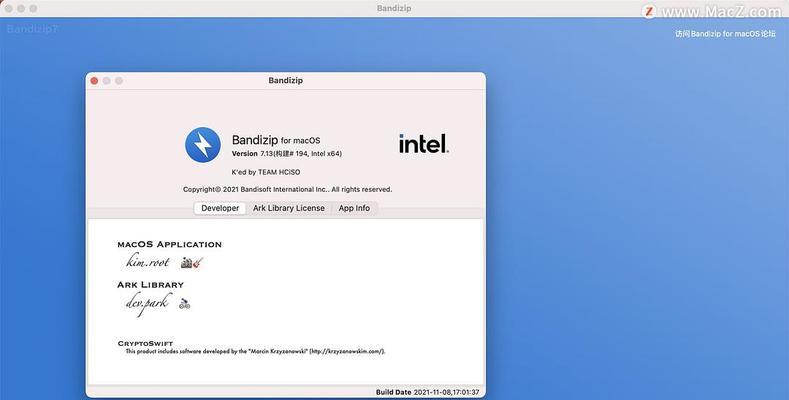Click the main window Bandizip title
789x400 pixels.
(394, 8)
